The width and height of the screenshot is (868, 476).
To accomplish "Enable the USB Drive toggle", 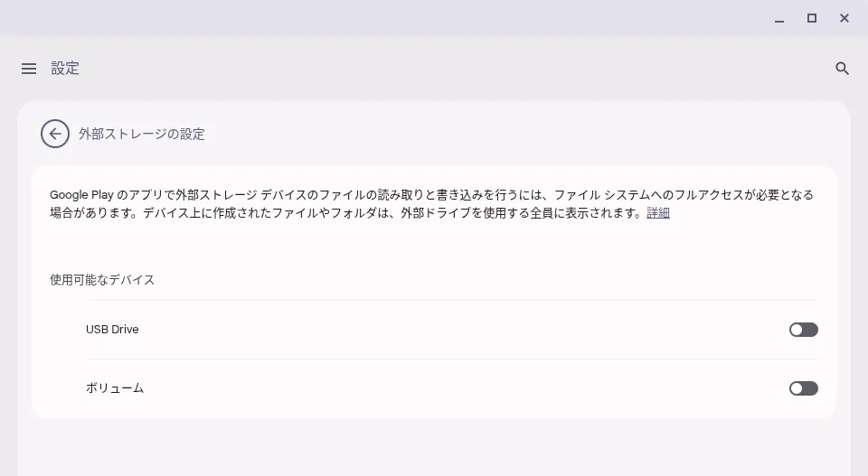I will 803,330.
